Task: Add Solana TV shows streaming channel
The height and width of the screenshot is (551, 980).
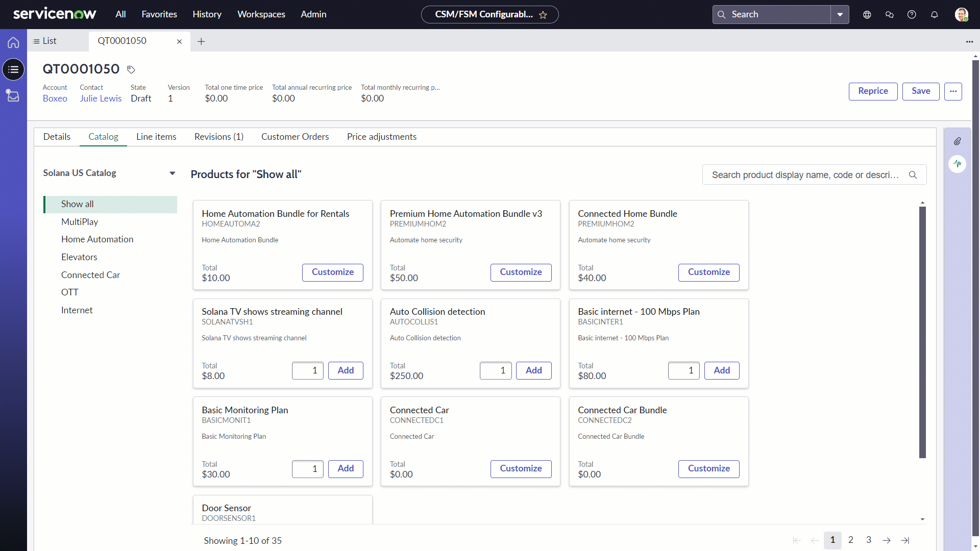Action: [x=346, y=370]
